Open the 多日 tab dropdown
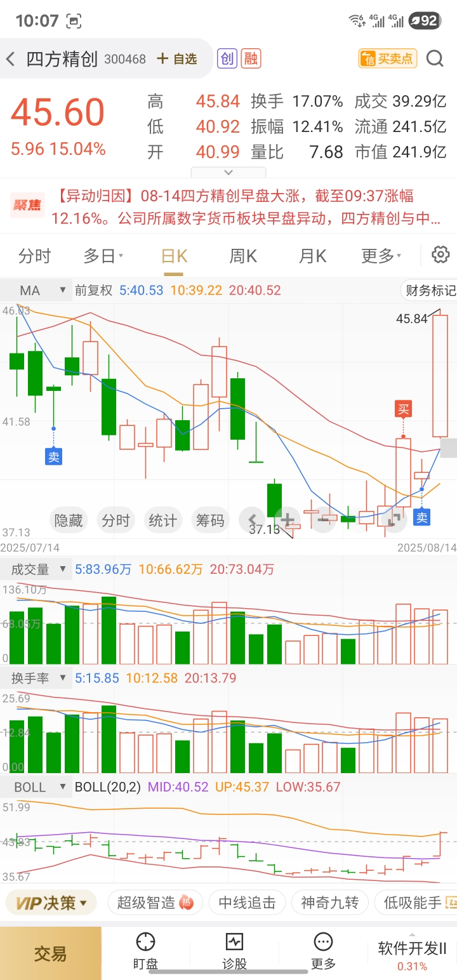This screenshot has width=457, height=980. (x=103, y=256)
